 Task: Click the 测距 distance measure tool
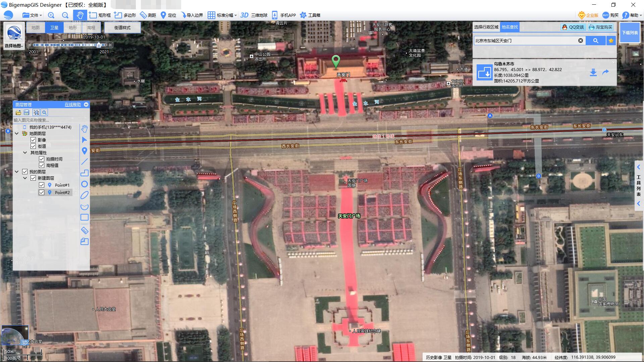pyautogui.click(x=148, y=15)
